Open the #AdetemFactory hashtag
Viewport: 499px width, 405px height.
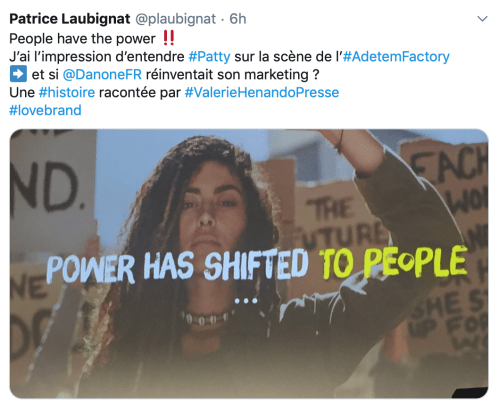[396, 57]
